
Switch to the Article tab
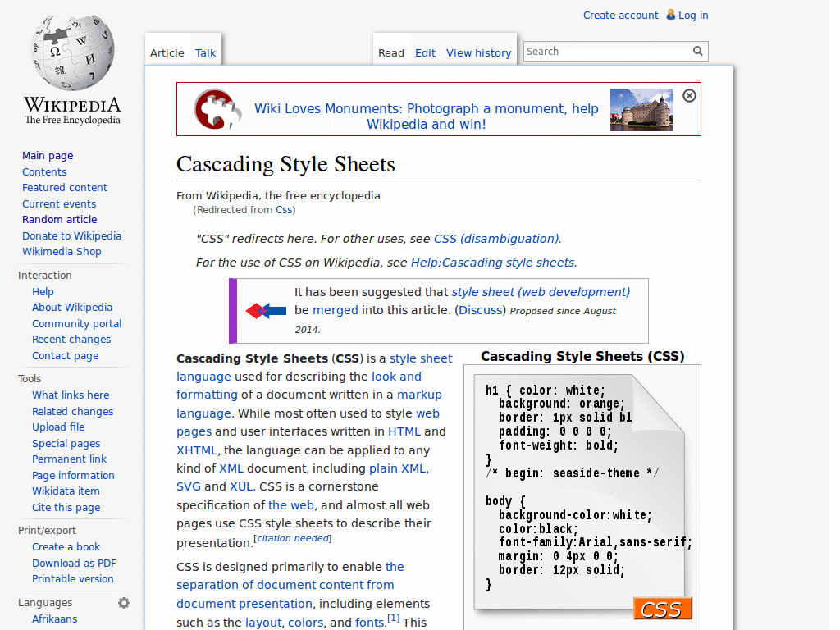[x=167, y=53]
